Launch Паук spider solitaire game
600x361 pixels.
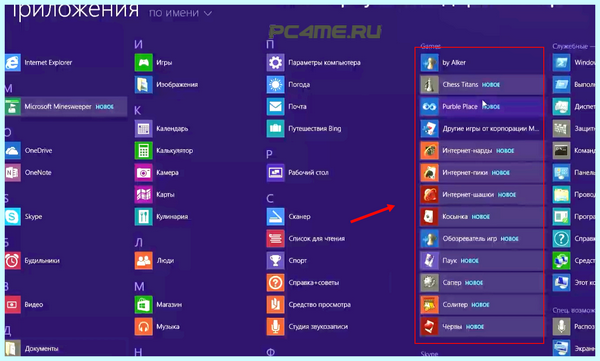pos(481,261)
